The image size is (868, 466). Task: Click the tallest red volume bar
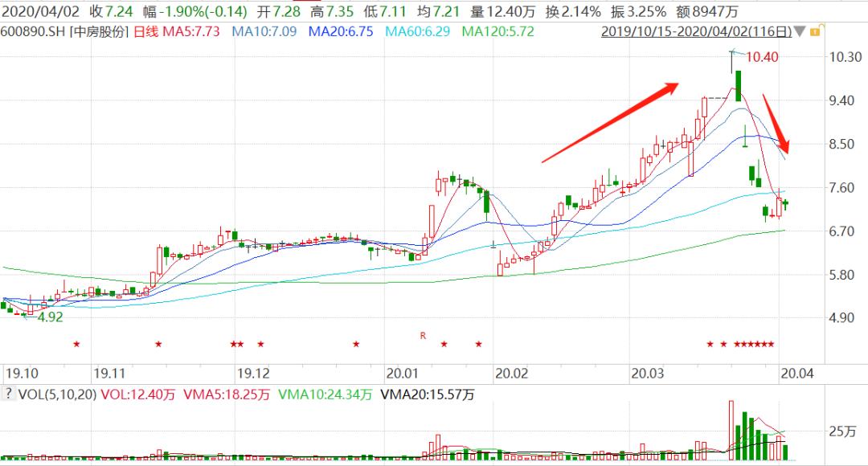[731, 430]
